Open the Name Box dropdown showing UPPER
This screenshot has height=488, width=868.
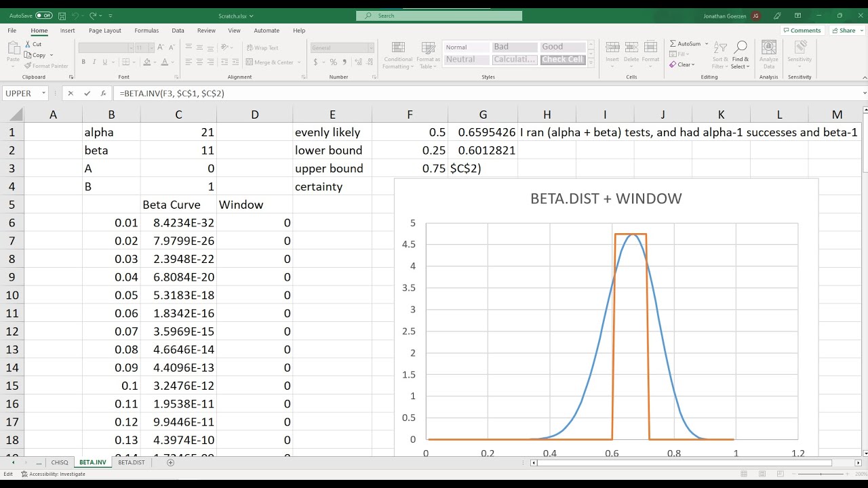tap(44, 94)
